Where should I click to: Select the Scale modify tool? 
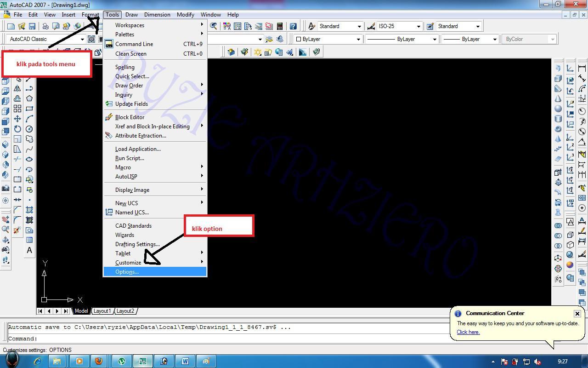(17, 139)
